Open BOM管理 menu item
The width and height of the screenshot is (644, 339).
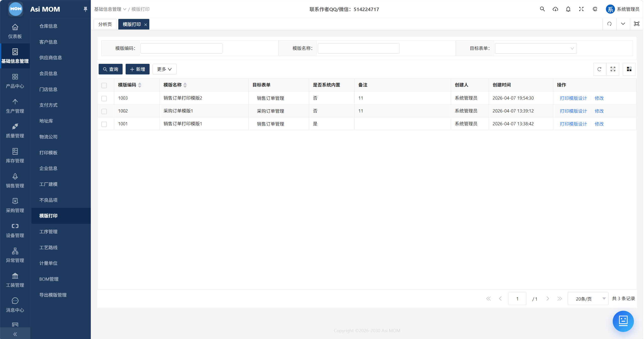[x=49, y=279]
